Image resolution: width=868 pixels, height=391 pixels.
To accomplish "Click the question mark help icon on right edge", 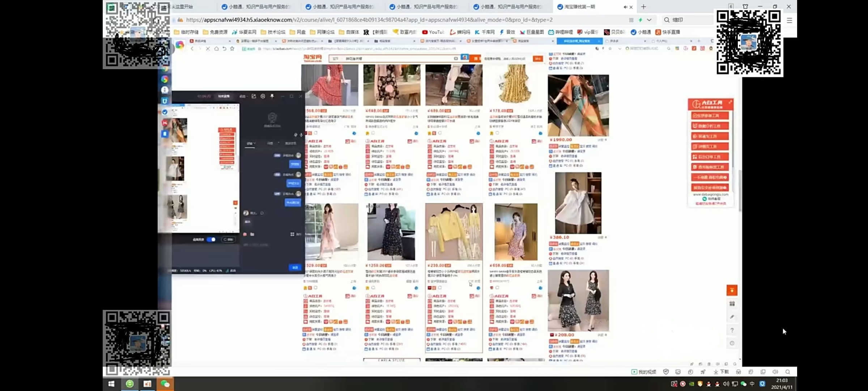I will pos(732,330).
